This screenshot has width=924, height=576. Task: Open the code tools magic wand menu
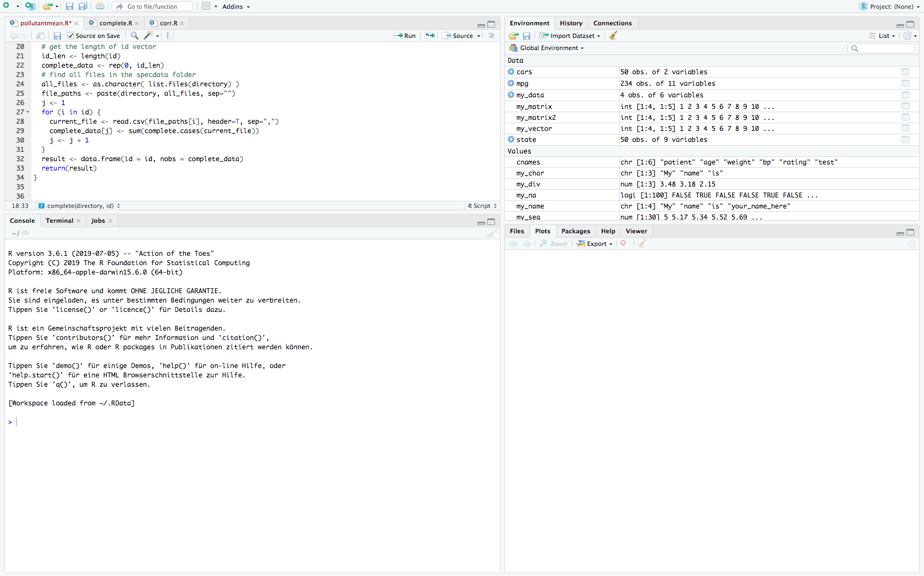click(x=149, y=36)
